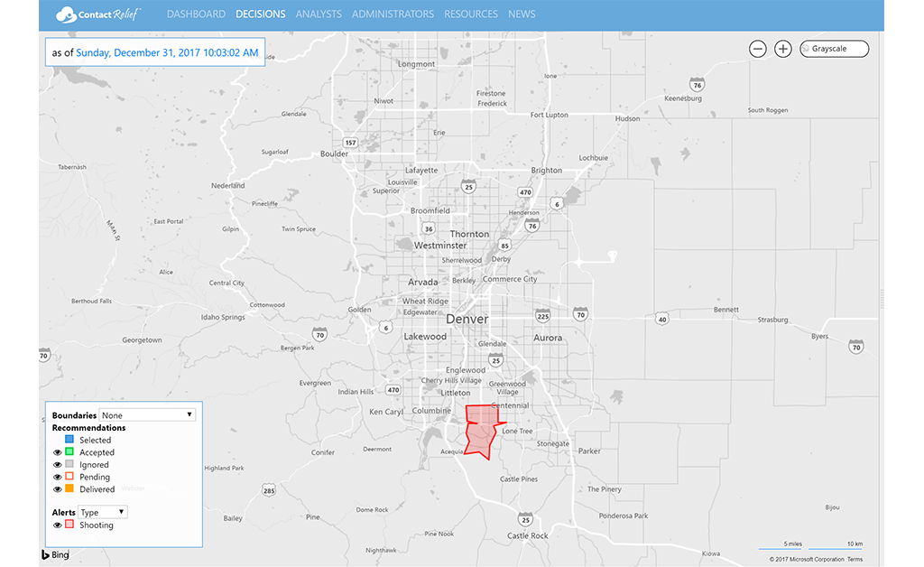
Task: Click the Aurora label on the map
Action: [x=548, y=338]
